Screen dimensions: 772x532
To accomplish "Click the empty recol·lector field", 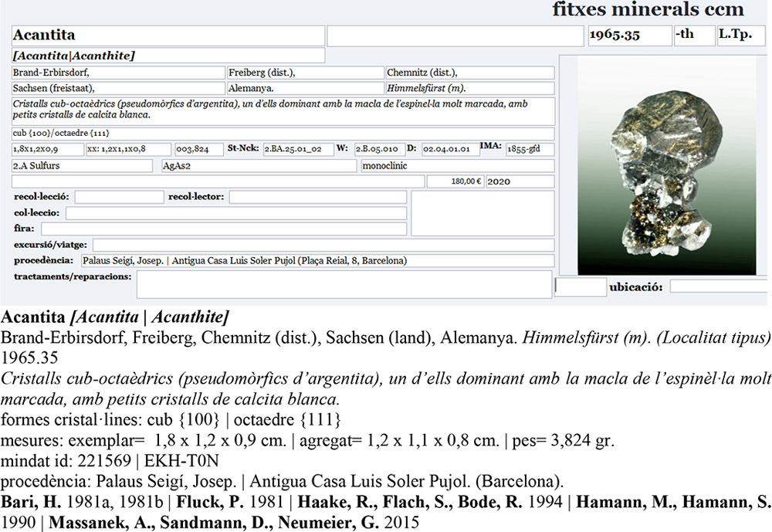I will [317, 197].
